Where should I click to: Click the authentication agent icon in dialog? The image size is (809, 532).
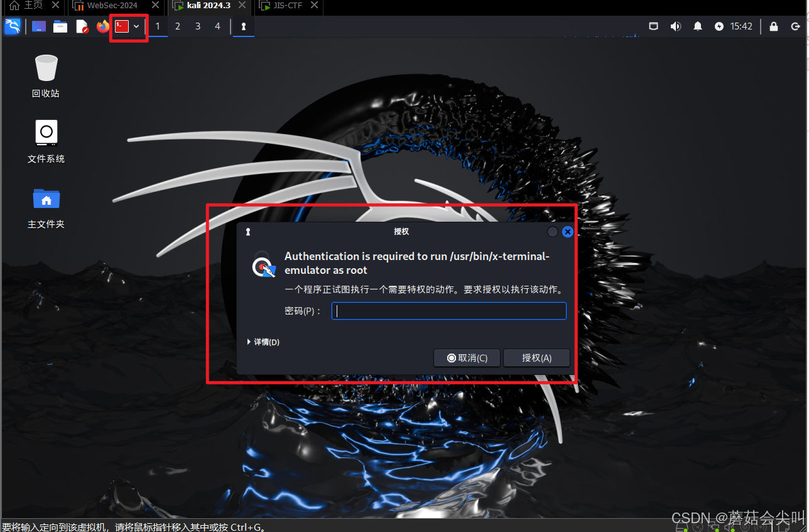tap(264, 264)
